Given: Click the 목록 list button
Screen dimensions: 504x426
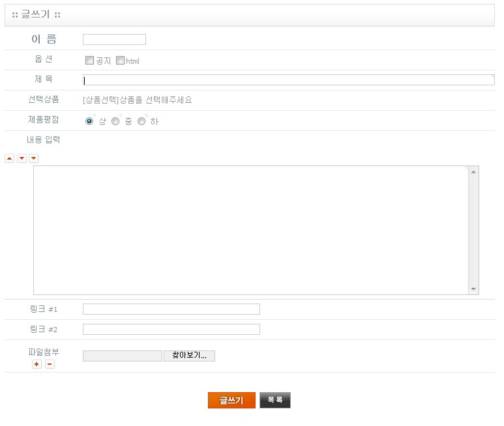Looking at the screenshot, I should [x=274, y=400].
